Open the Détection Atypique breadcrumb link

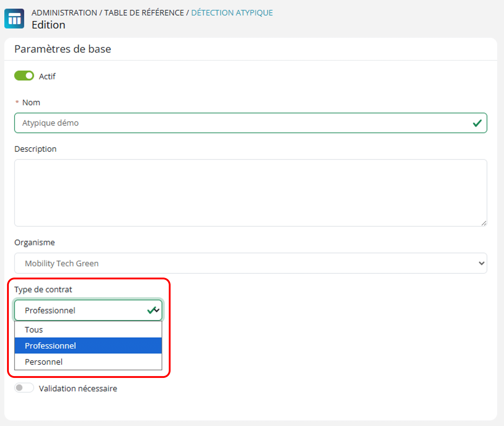point(232,13)
